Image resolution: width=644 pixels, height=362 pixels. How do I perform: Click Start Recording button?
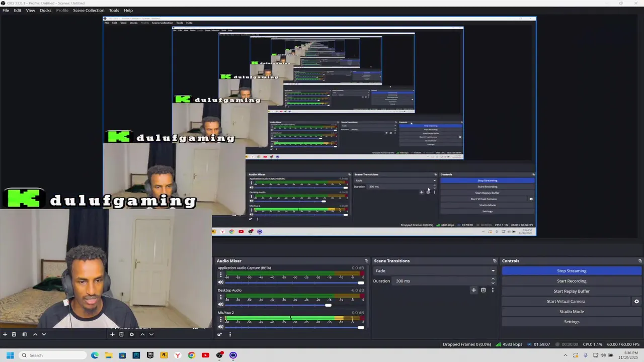[572, 281]
